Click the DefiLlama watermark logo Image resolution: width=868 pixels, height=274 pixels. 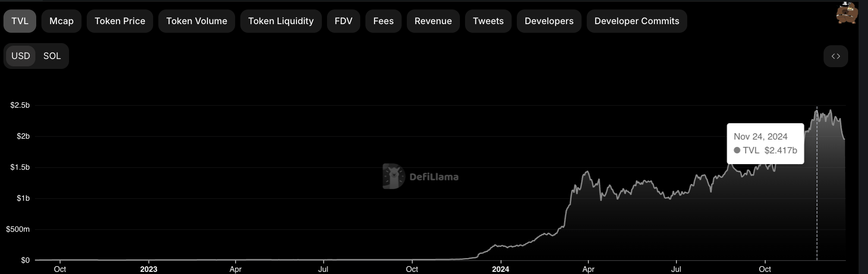(421, 177)
